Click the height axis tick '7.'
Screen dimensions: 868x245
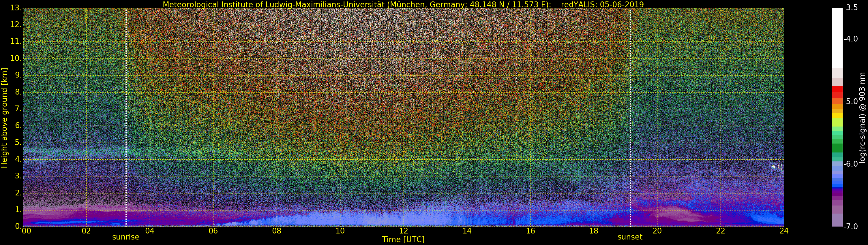[x=18, y=109]
